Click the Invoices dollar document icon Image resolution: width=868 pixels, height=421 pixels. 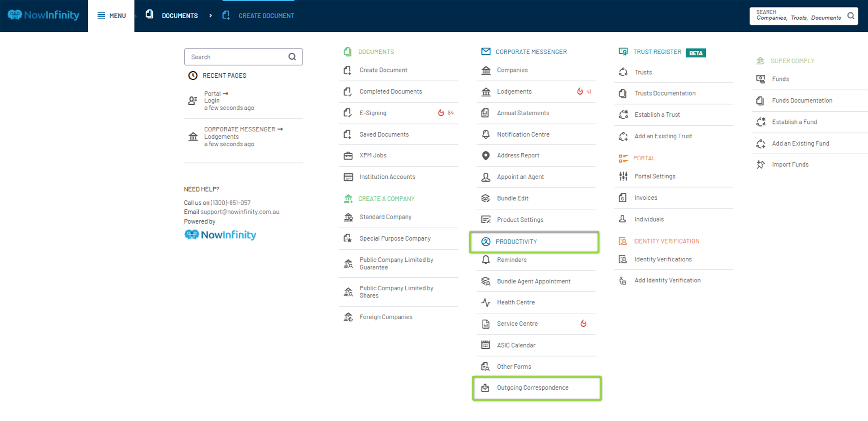pos(623,198)
